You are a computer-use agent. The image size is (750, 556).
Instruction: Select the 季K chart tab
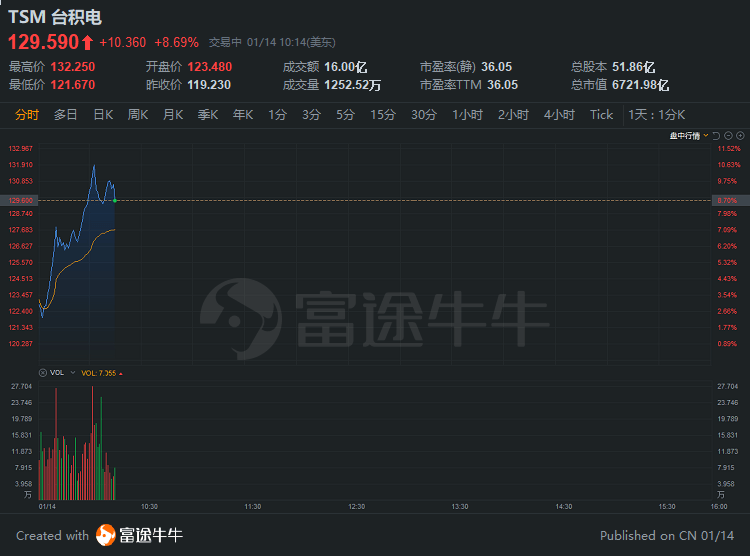click(x=208, y=115)
